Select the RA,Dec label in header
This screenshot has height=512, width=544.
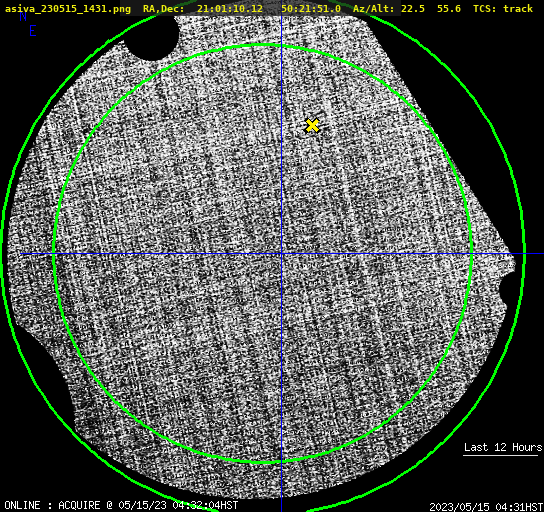click(163, 8)
